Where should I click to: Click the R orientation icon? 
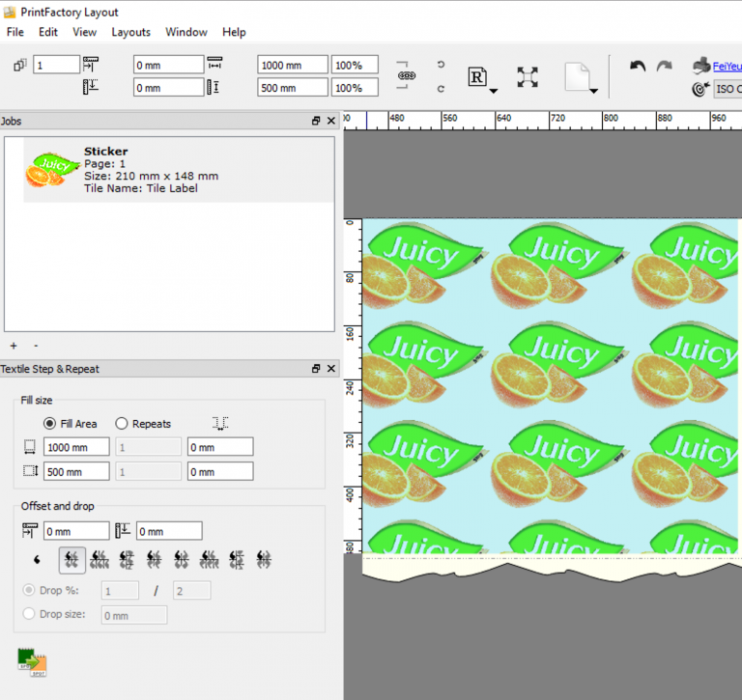click(x=477, y=76)
